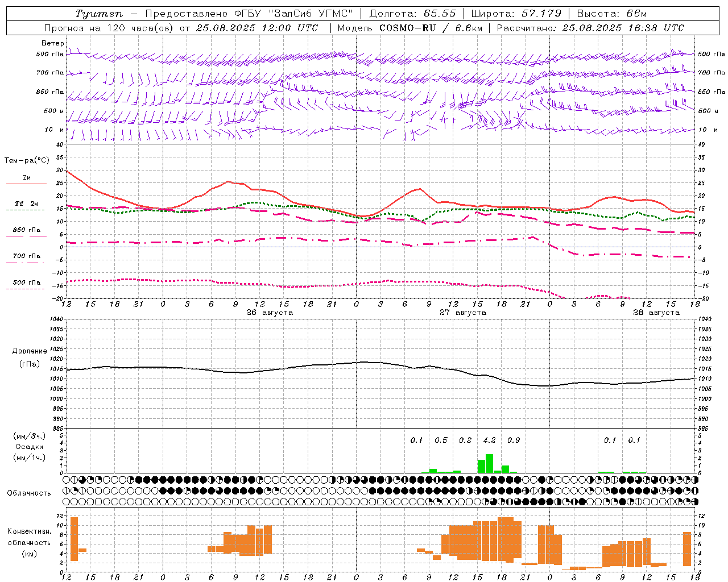Select the 'Широта: 57.179' latitude value
The height and width of the screenshot is (582, 728).
[x=516, y=14]
